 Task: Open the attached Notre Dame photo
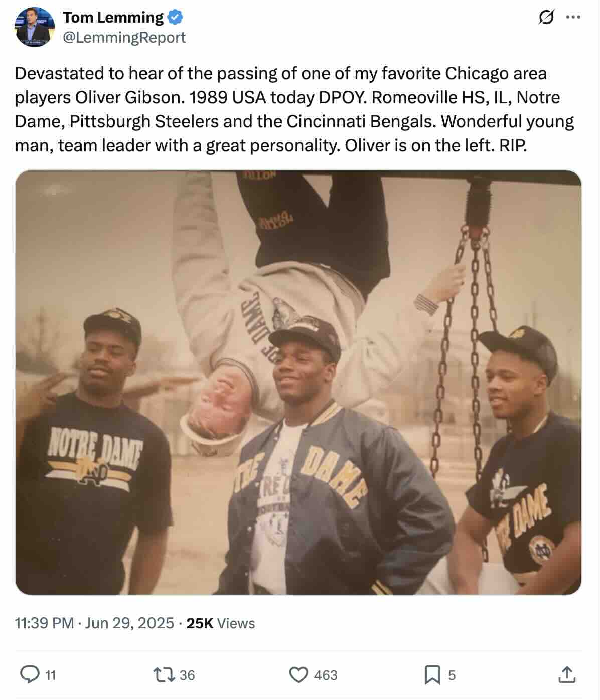click(298, 382)
